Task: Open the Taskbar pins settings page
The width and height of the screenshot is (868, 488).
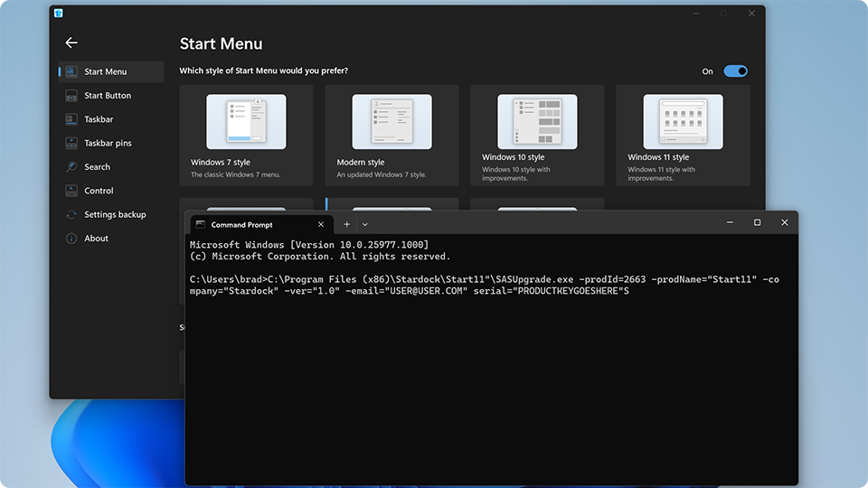Action: 111,143
